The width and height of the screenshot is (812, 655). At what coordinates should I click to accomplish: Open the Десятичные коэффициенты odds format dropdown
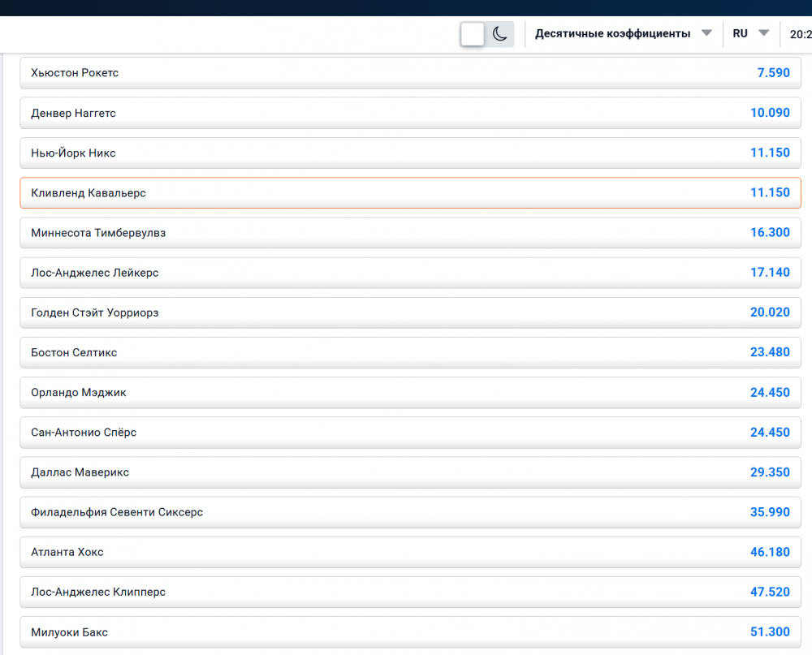click(623, 34)
